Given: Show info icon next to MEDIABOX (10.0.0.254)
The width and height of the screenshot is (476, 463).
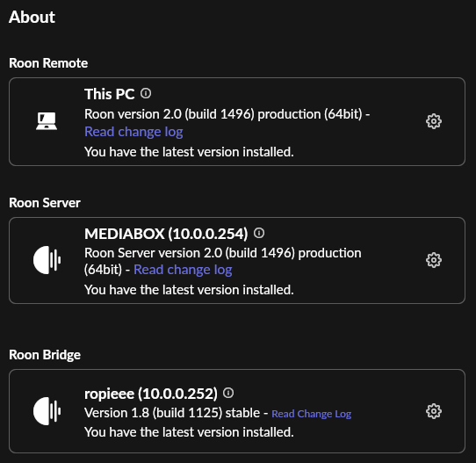Looking at the screenshot, I should (259, 233).
